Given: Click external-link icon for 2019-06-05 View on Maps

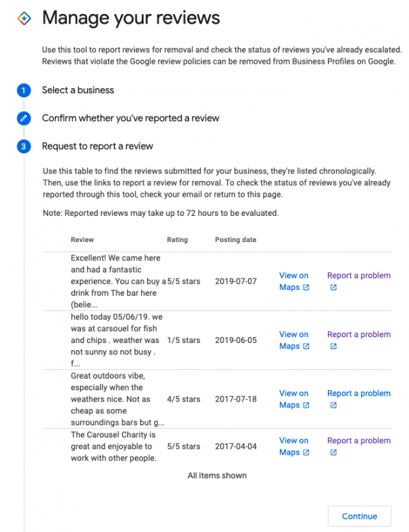Looking at the screenshot, I should click(x=305, y=346).
